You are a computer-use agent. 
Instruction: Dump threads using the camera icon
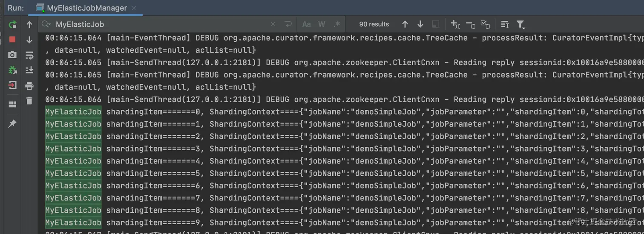click(x=12, y=55)
